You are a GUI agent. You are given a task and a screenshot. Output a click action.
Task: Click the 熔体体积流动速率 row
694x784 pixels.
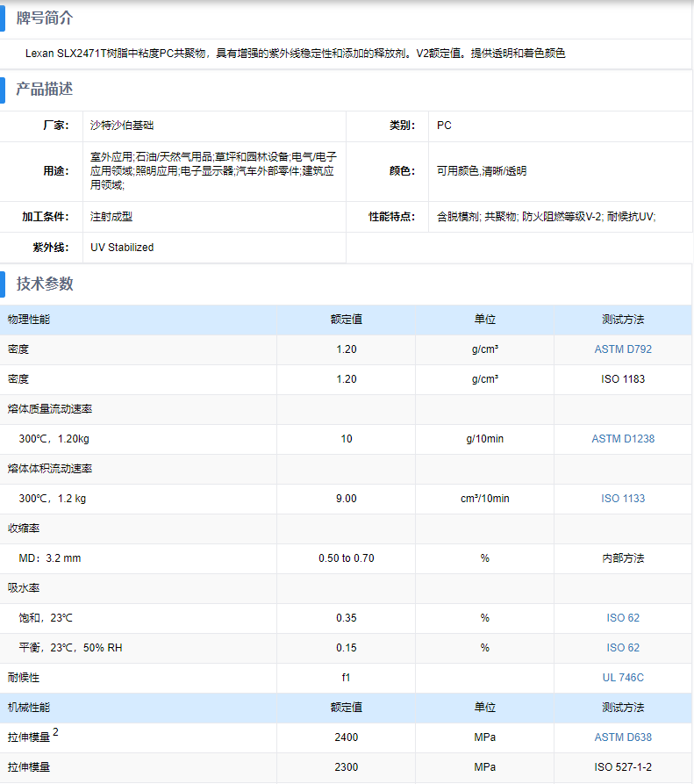pos(346,469)
